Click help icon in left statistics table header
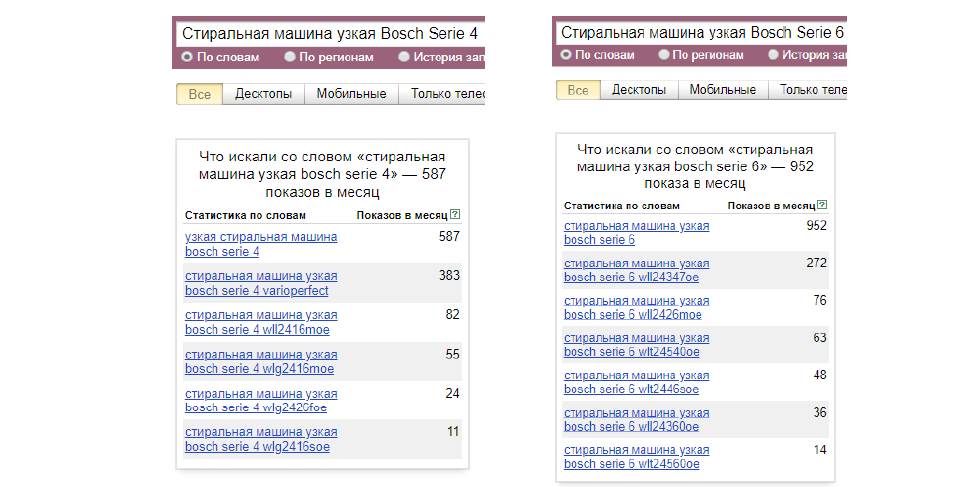This screenshot has height=487, width=980. click(x=455, y=215)
